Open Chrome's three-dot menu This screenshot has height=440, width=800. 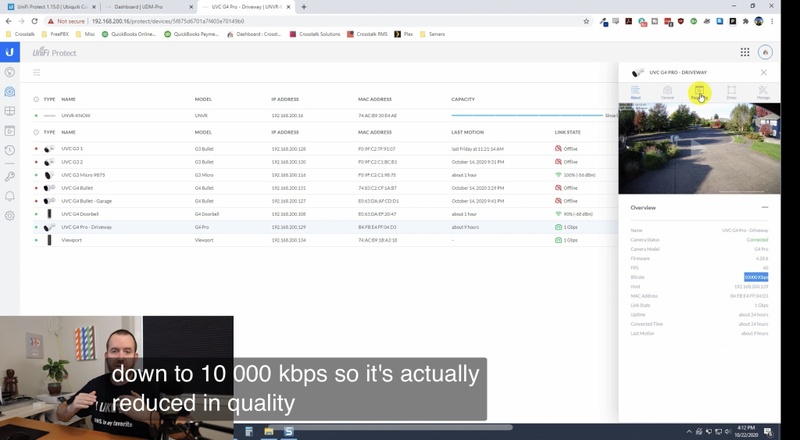772,21
